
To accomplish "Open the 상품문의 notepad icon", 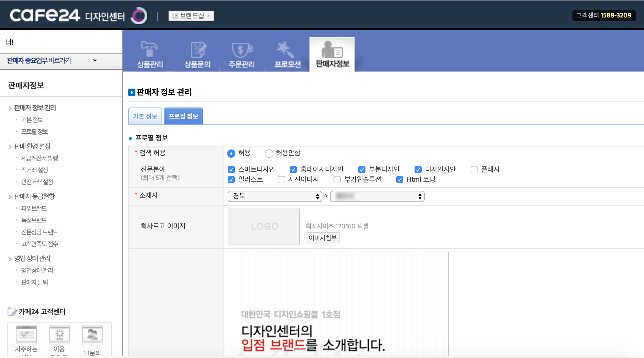I will [198, 50].
